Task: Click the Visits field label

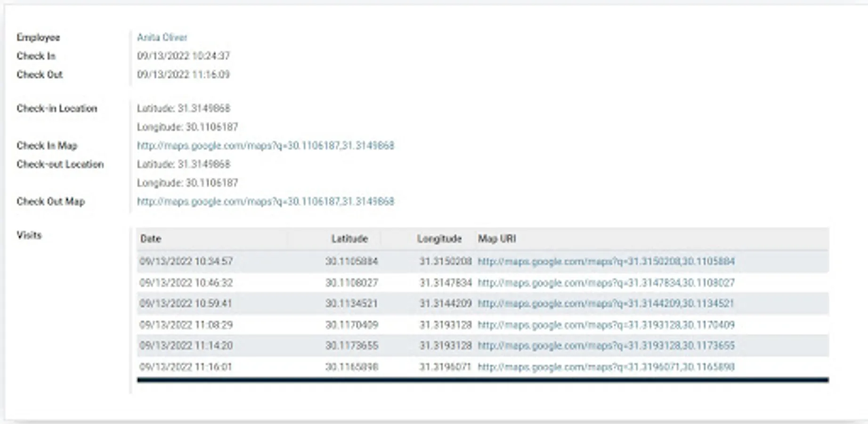Action: (29, 236)
